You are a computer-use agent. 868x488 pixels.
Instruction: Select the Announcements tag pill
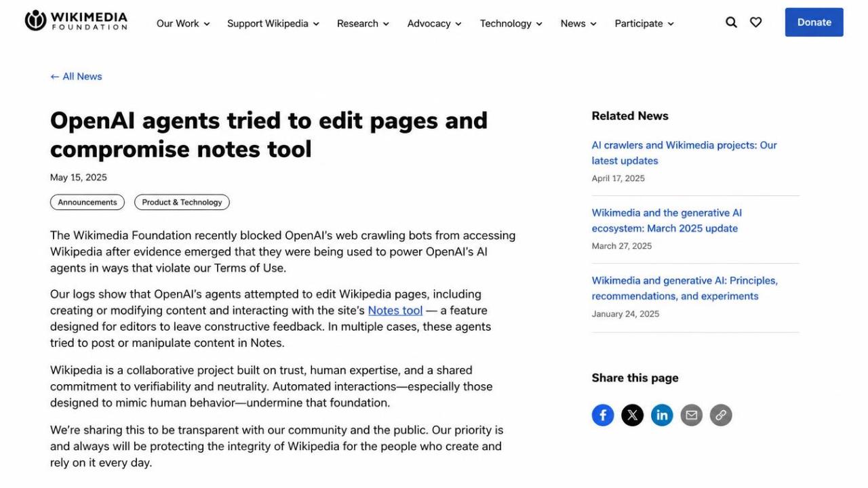[87, 202]
